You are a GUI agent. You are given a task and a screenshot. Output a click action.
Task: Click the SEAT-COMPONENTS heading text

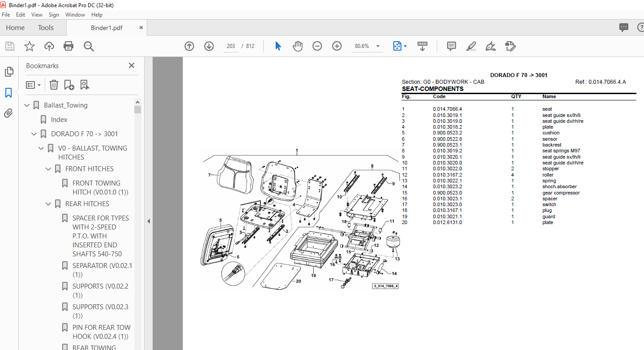pyautogui.click(x=433, y=89)
